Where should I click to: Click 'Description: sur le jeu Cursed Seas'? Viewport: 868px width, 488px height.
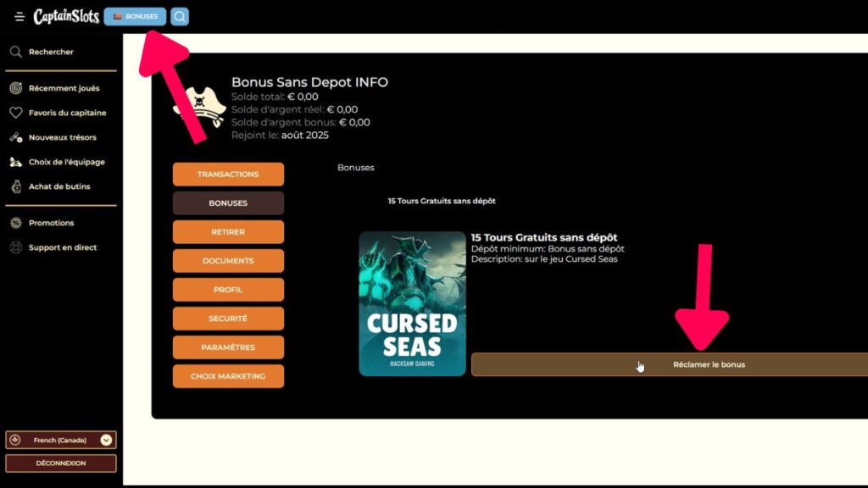[x=544, y=259]
